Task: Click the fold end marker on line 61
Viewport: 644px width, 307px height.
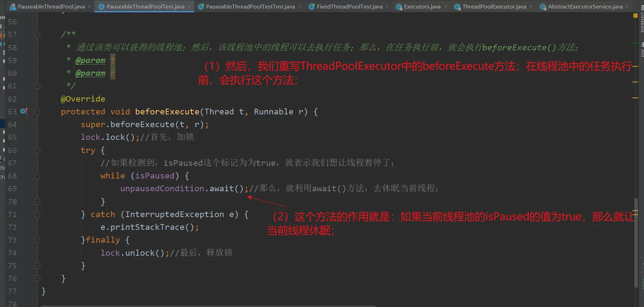Action: [37, 86]
